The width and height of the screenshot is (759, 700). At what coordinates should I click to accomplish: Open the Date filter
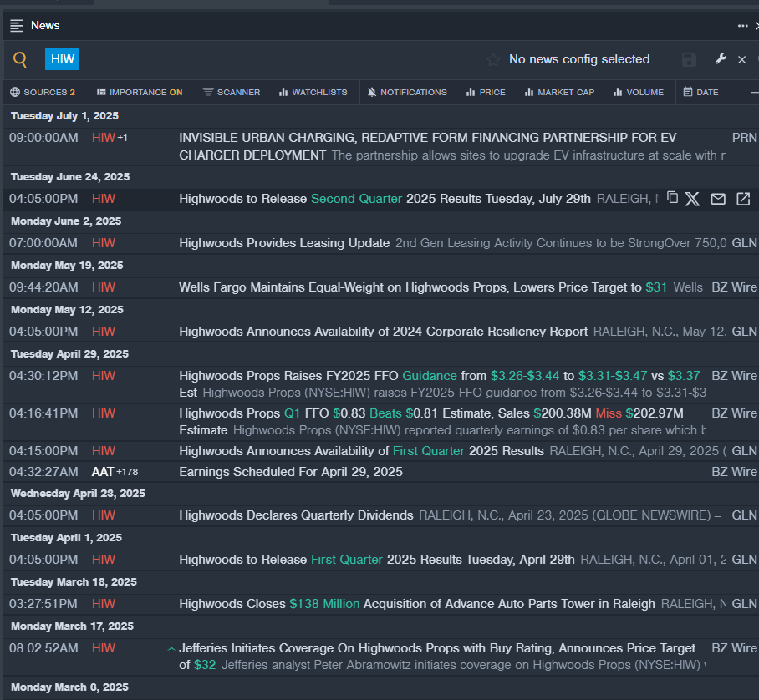pos(701,92)
